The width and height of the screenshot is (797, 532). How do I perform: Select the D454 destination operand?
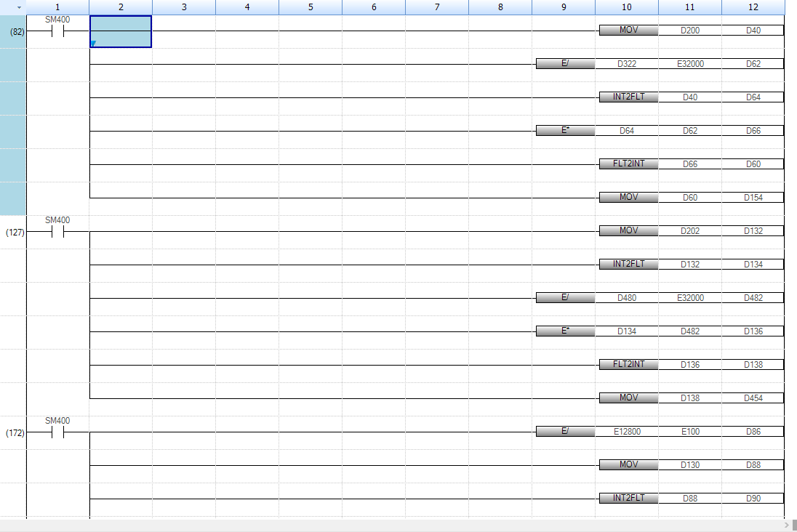coord(753,398)
